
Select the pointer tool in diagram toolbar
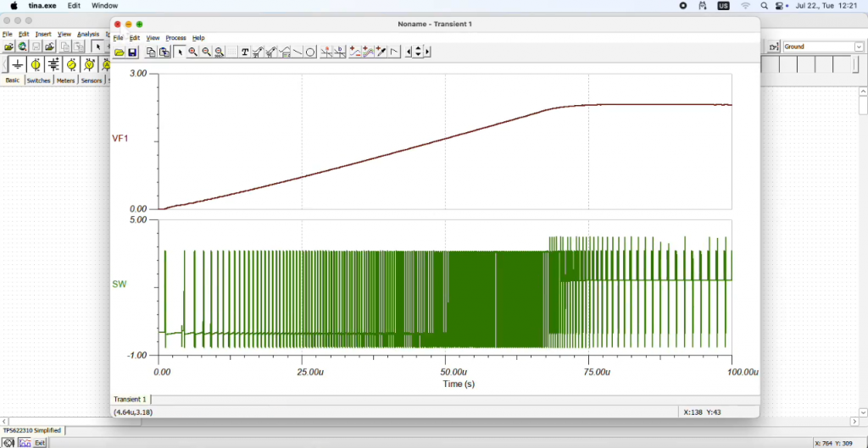pyautogui.click(x=180, y=52)
